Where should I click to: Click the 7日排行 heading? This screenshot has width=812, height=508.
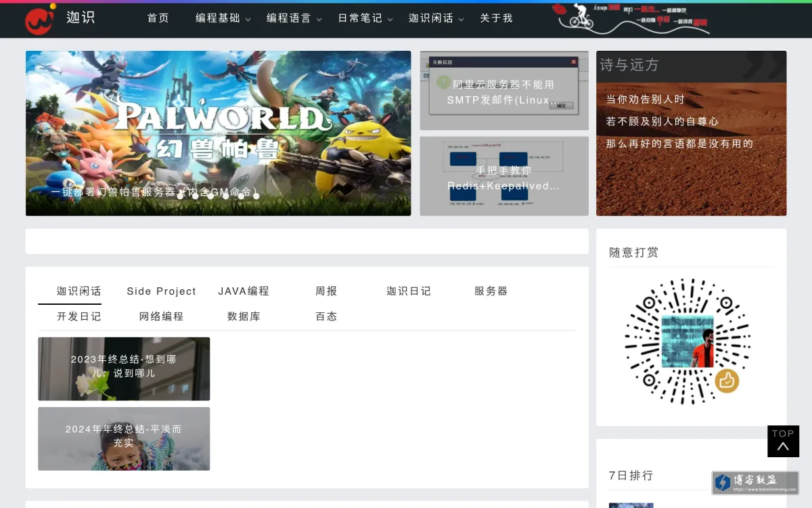click(x=631, y=475)
